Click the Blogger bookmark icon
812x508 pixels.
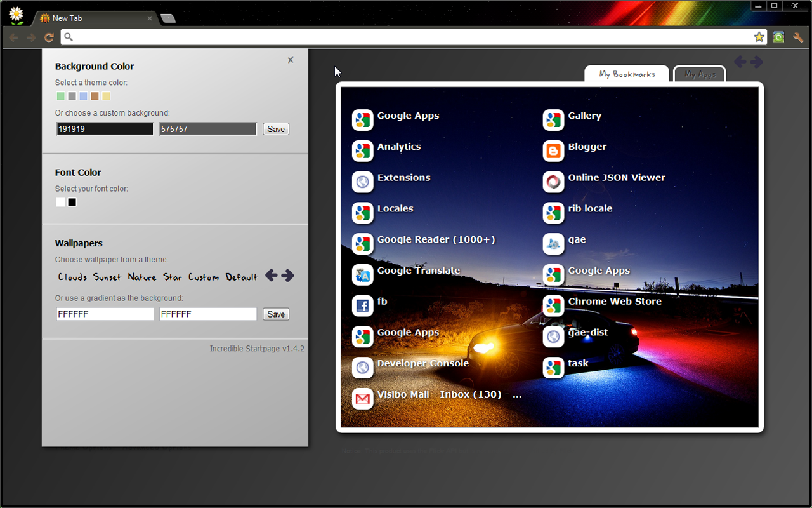point(553,150)
